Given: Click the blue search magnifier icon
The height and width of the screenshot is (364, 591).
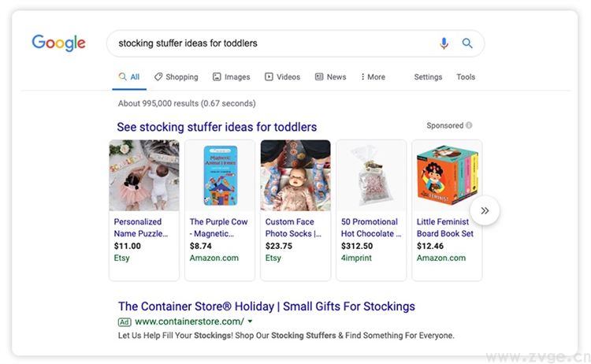Looking at the screenshot, I should pos(467,43).
